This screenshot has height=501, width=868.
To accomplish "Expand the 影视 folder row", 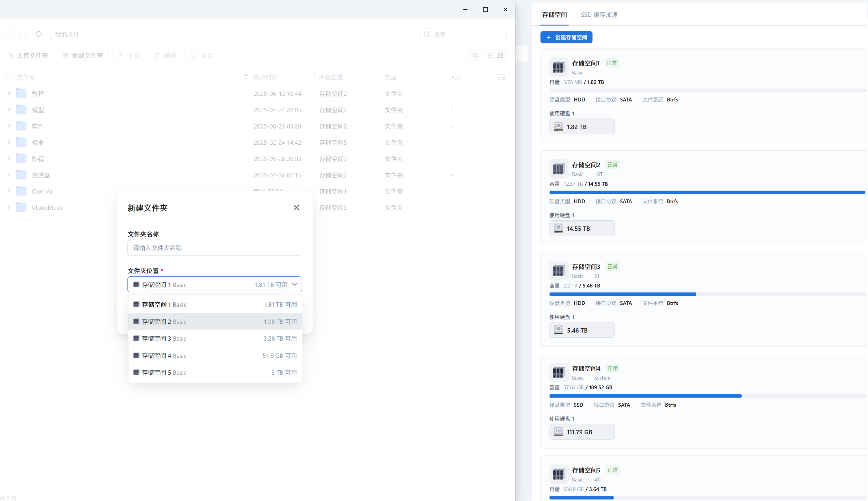I will pos(9,158).
